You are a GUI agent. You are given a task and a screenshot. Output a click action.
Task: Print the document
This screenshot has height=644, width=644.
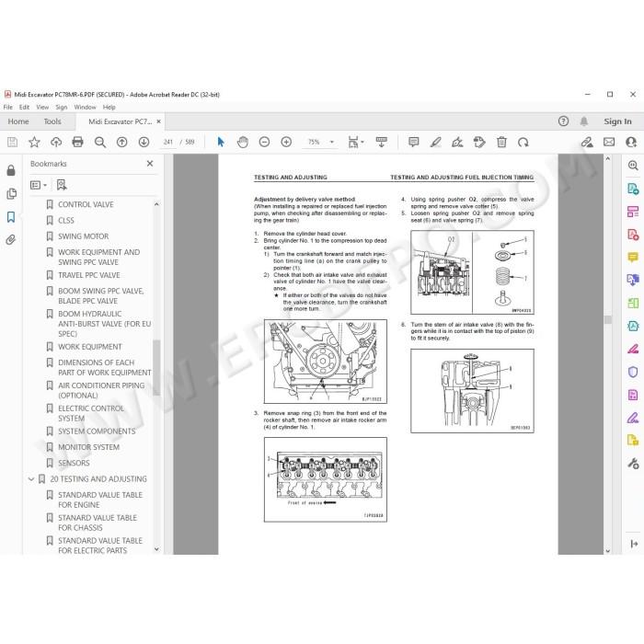pos(77,142)
